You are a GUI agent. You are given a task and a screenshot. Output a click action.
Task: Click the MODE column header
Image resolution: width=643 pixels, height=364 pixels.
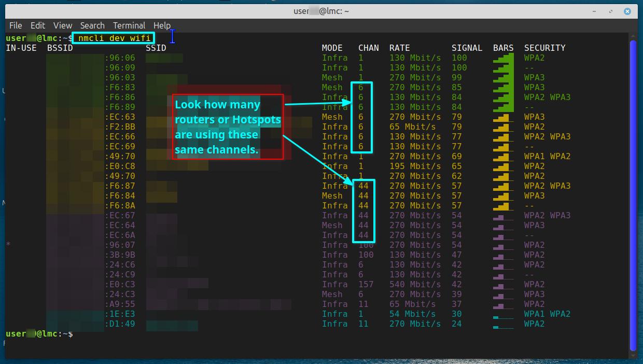(332, 48)
